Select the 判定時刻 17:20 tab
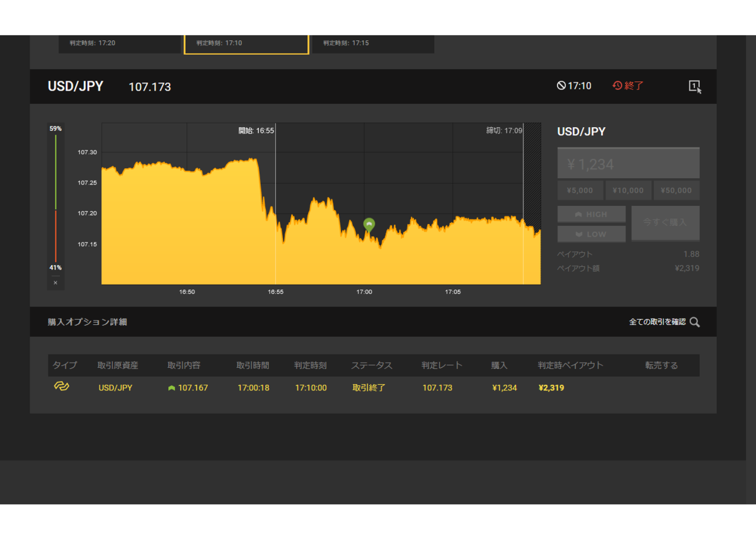 pyautogui.click(x=120, y=44)
